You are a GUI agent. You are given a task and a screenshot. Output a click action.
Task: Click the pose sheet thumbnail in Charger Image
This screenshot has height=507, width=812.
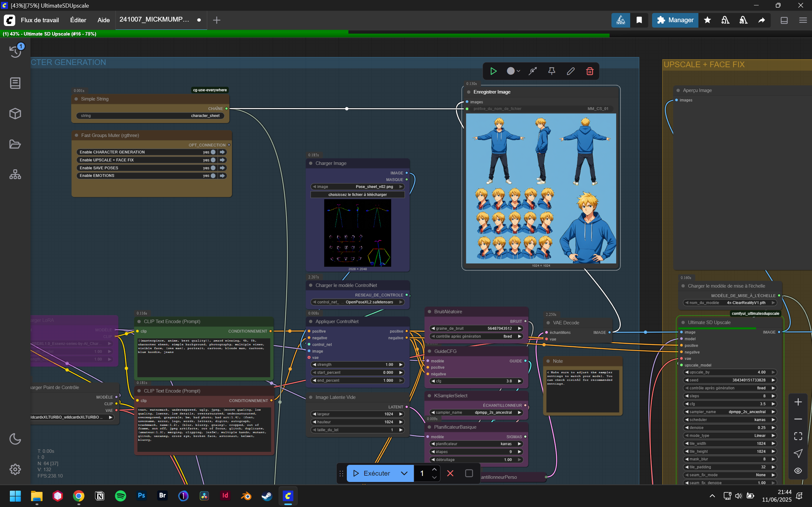(x=357, y=233)
